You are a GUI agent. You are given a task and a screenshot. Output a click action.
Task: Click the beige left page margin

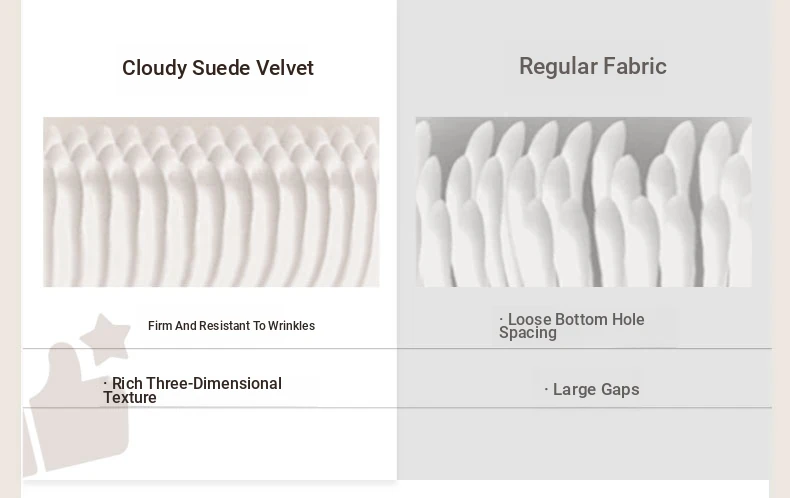[x=10, y=249]
